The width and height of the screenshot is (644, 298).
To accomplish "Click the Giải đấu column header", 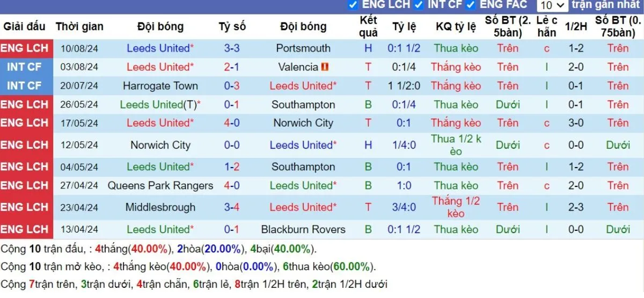I will click(x=25, y=26).
